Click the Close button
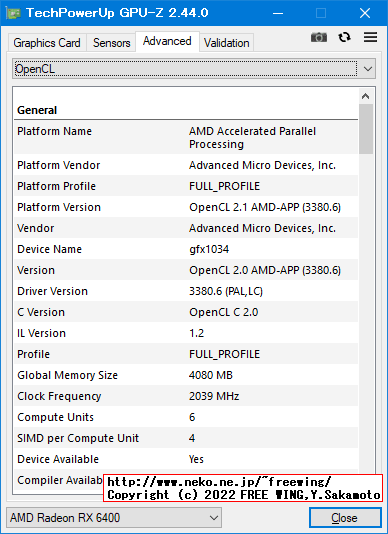 (345, 518)
